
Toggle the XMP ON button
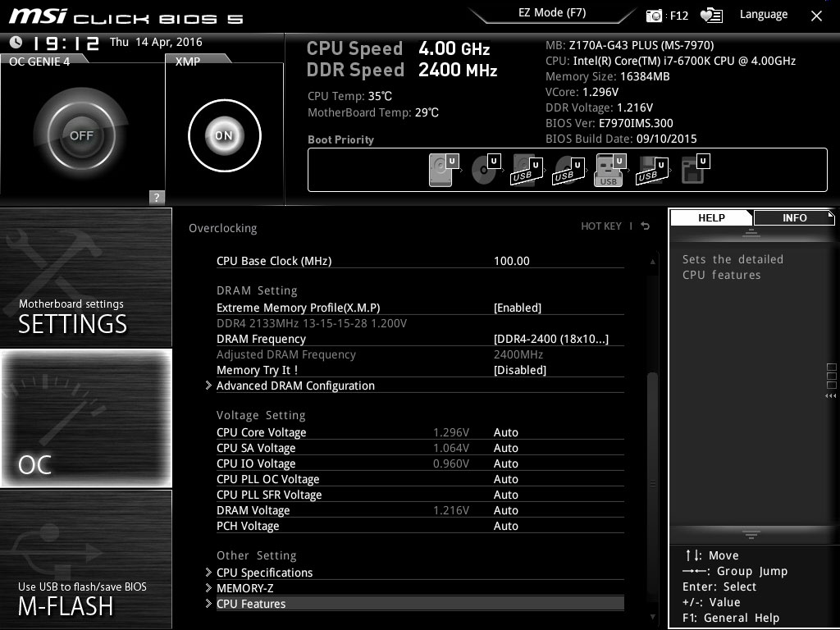pyautogui.click(x=225, y=135)
